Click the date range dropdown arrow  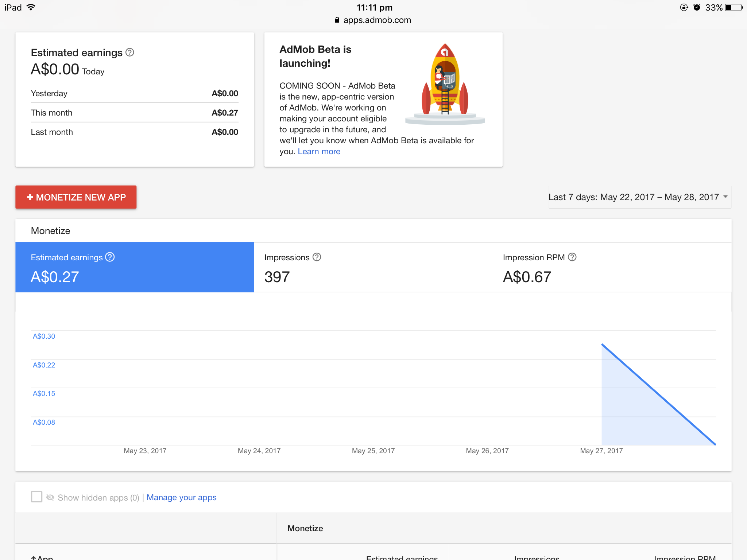725,197
